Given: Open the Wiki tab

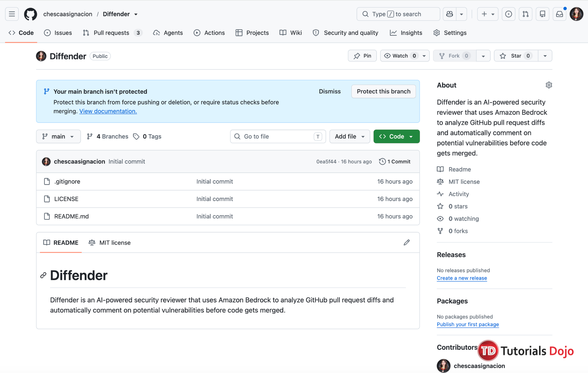Looking at the screenshot, I should coord(291,33).
